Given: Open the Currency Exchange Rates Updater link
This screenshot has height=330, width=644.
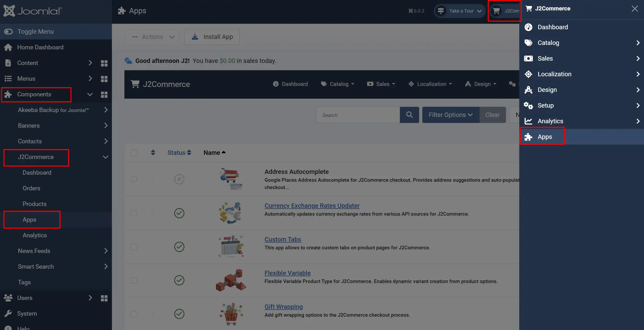Looking at the screenshot, I should pyautogui.click(x=312, y=206).
